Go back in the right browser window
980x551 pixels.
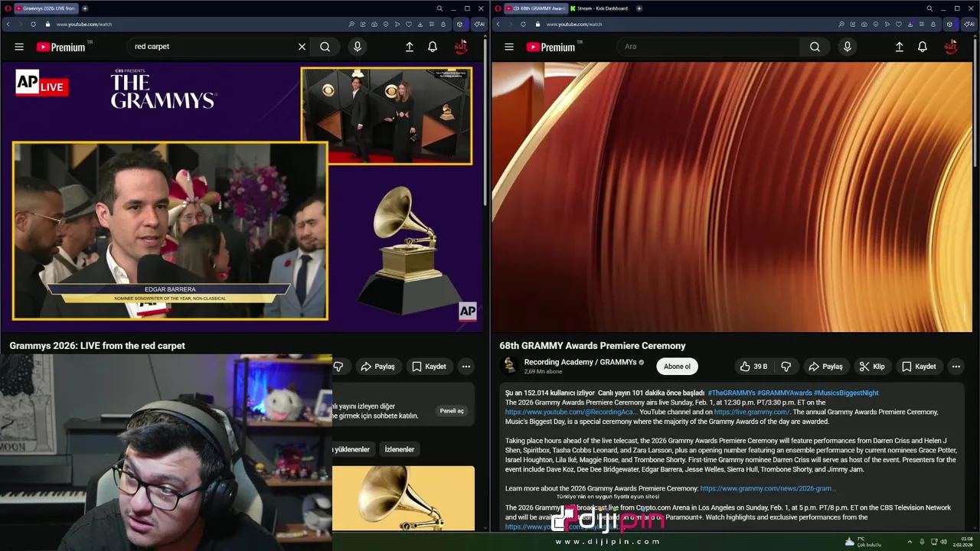click(x=498, y=24)
